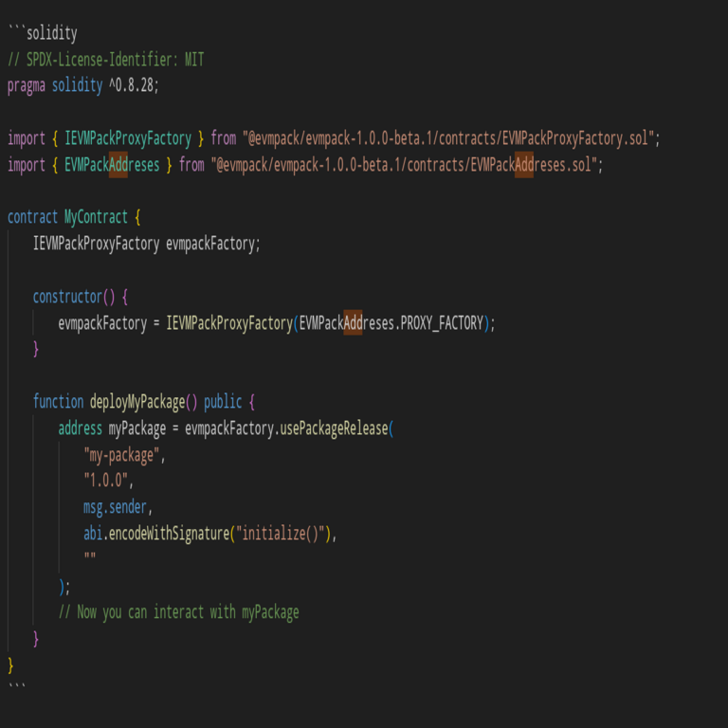Click the SPDX-License-Identifier comment line

point(105,60)
